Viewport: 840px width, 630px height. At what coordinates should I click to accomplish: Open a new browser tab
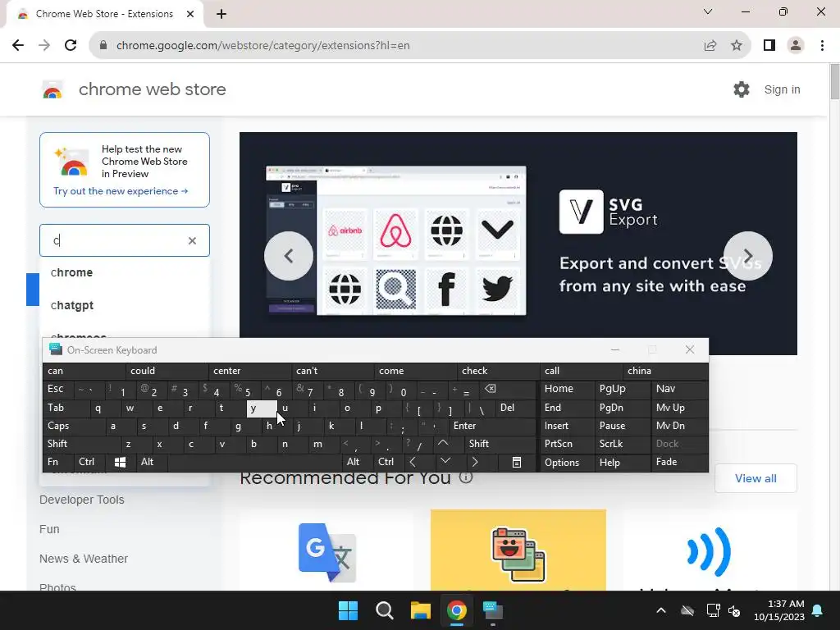[221, 15]
